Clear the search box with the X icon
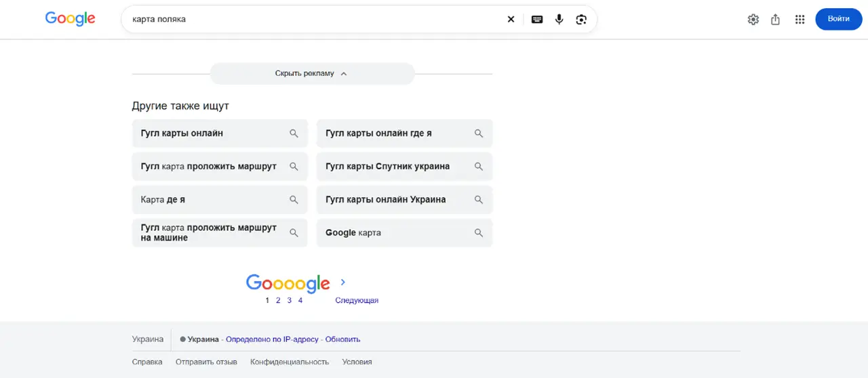 [511, 19]
